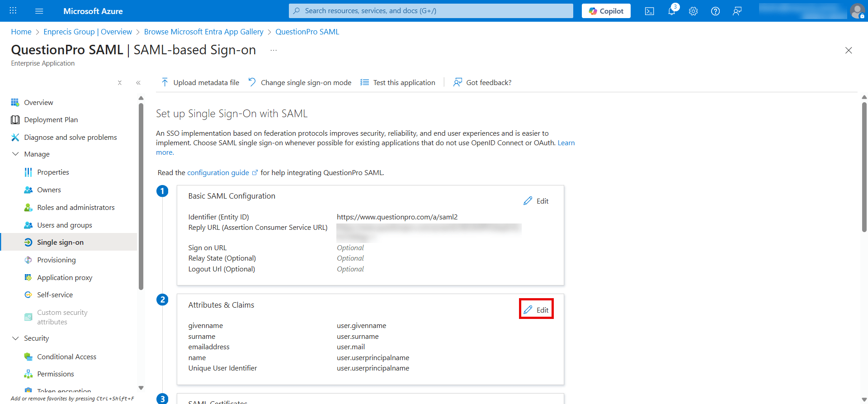
Task: Open the more options ellipsis beside title
Action: [x=274, y=50]
